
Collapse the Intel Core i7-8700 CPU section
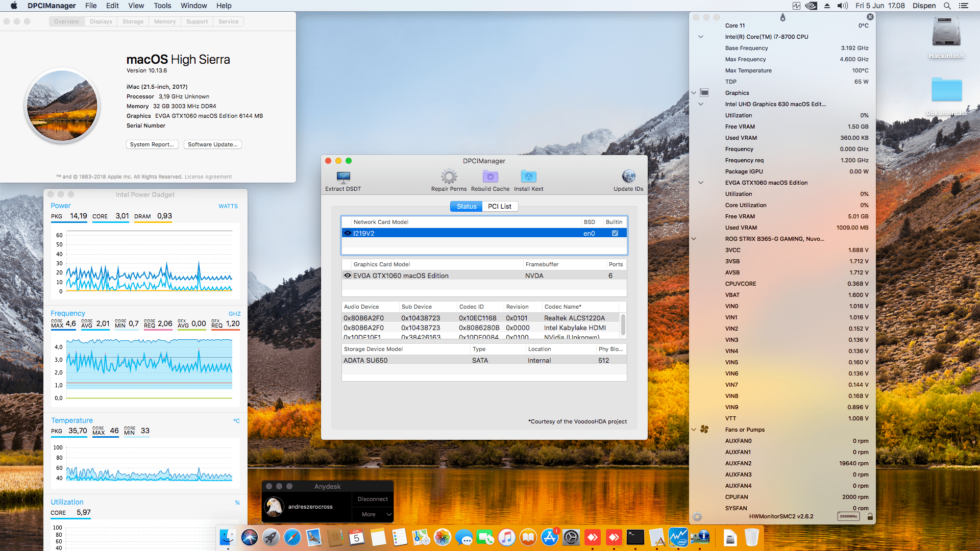pos(701,37)
